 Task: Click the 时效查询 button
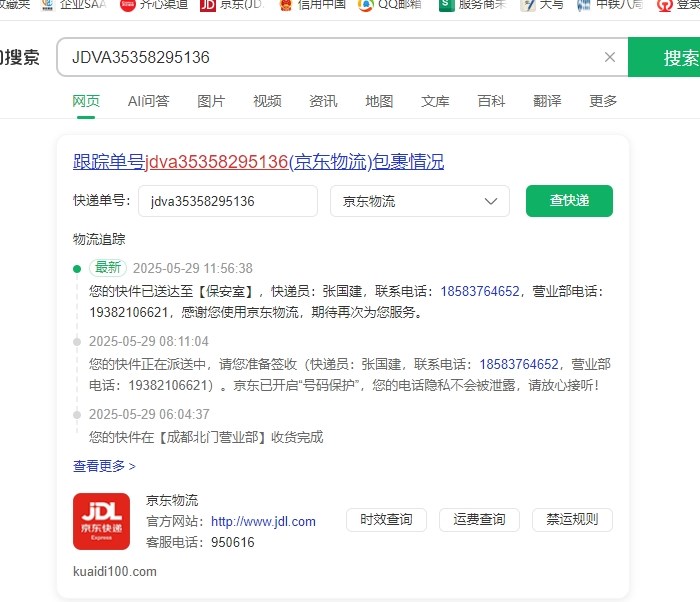click(387, 520)
